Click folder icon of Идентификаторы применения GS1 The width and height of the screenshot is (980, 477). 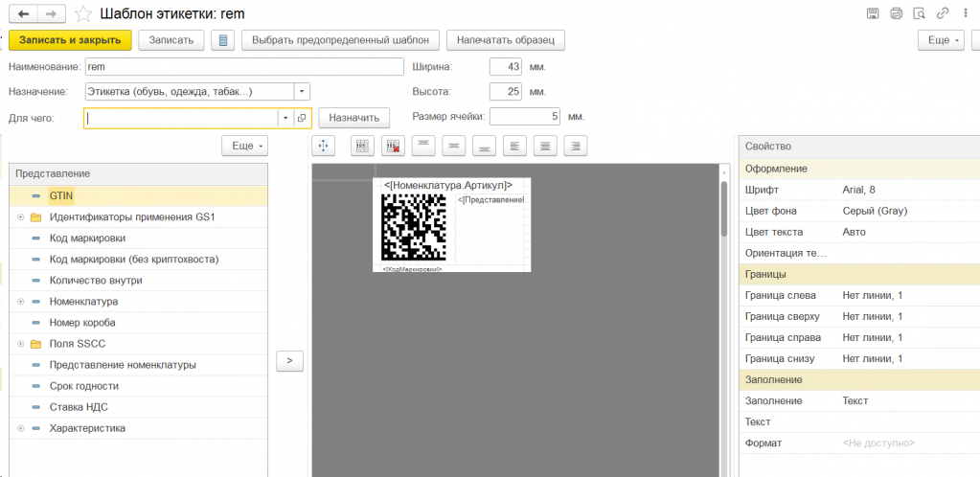35,217
